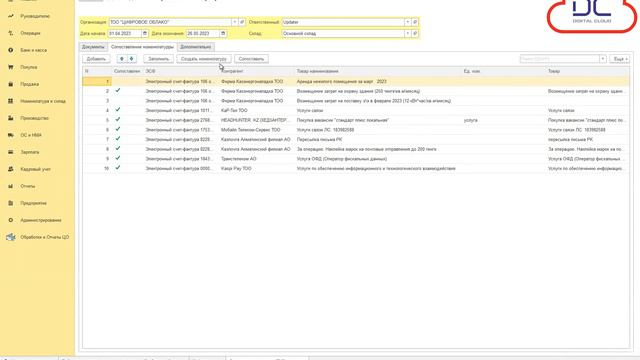Click the Склад field showing Основной склад
Image resolution: width=640 pixels, height=360 pixels.
343,33
